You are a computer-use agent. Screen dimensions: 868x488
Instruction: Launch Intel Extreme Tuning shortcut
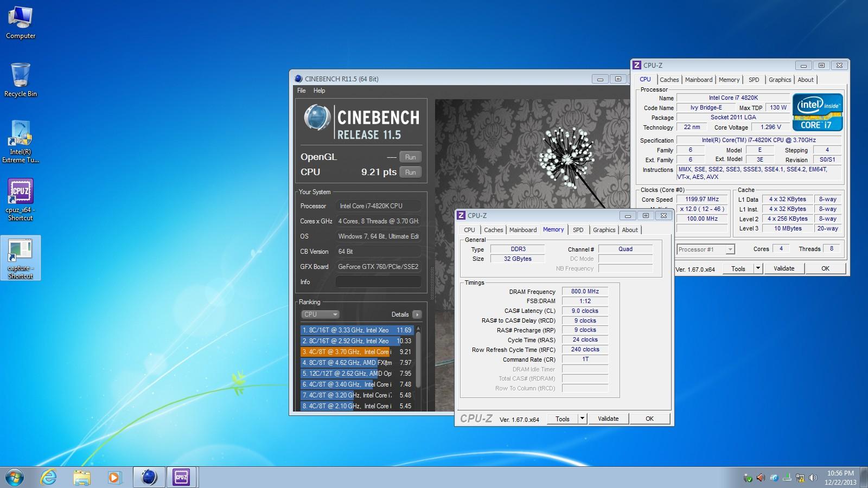21,142
